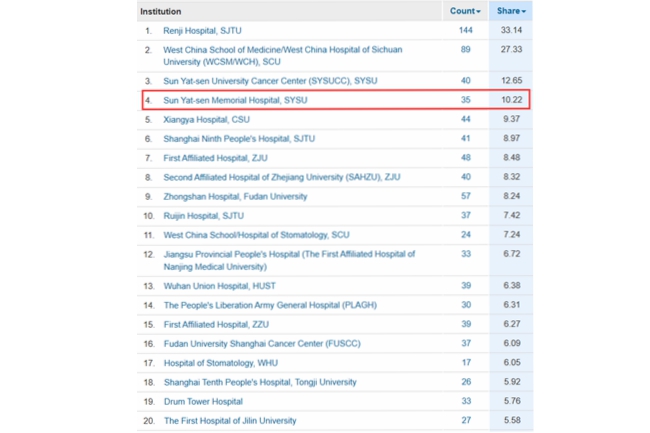Sort table by Share column header
The height and width of the screenshot is (433, 650).
(x=511, y=11)
